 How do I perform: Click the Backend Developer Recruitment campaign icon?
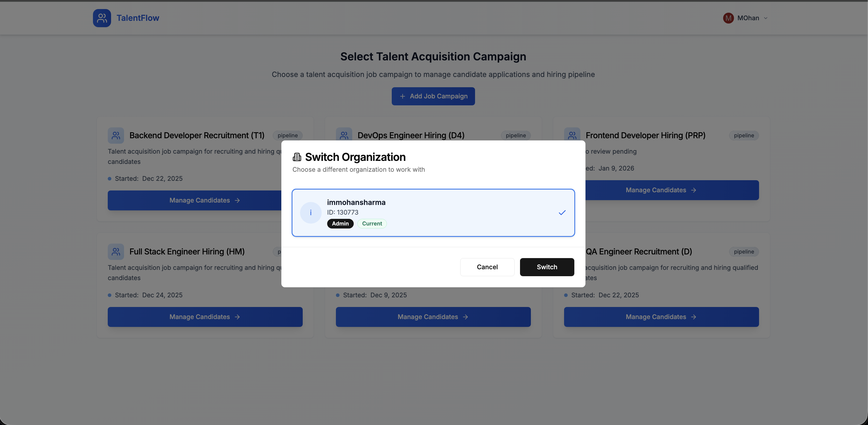116,136
